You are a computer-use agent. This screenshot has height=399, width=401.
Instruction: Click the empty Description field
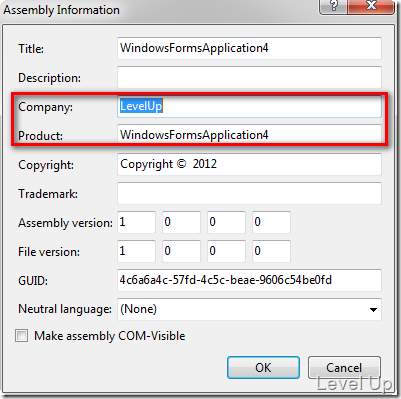[249, 77]
